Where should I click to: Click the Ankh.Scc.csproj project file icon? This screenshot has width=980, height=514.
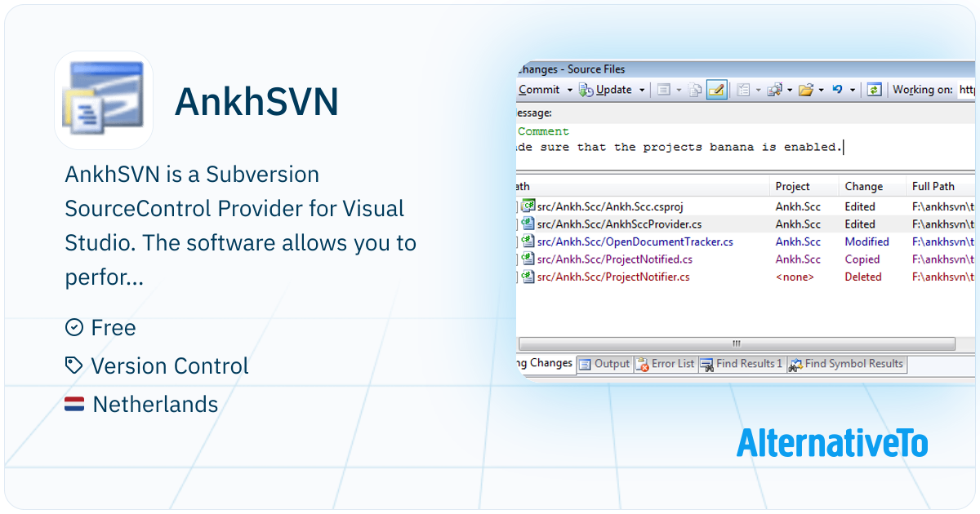tap(528, 206)
